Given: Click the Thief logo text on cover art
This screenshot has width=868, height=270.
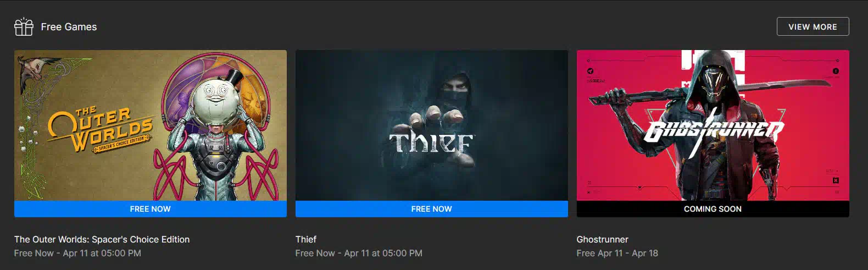Looking at the screenshot, I should pos(431,142).
